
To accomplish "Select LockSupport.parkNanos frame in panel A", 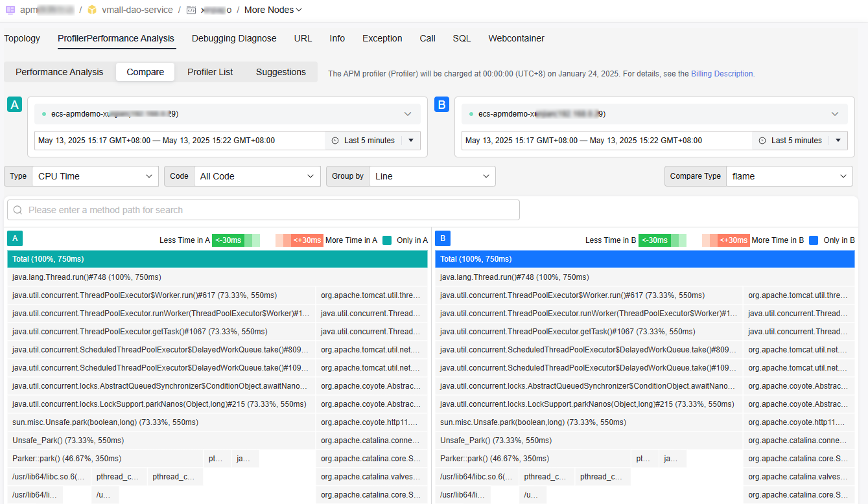I will point(161,404).
